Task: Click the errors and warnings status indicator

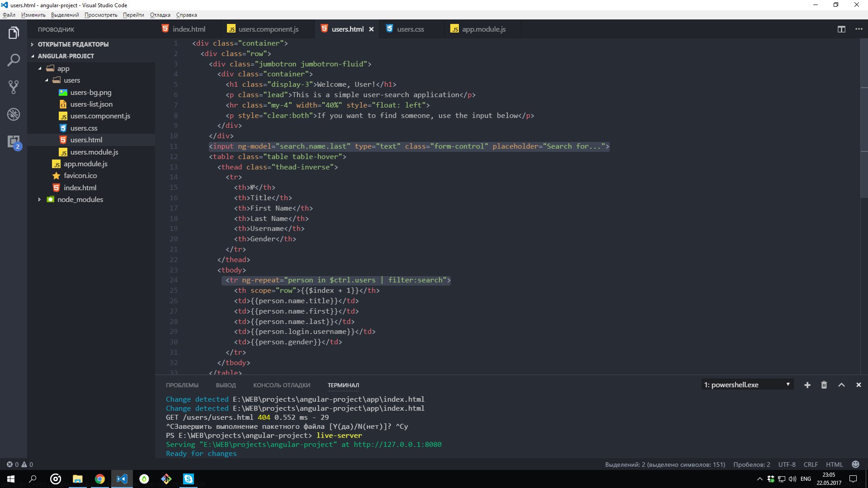Action: pos(19,465)
